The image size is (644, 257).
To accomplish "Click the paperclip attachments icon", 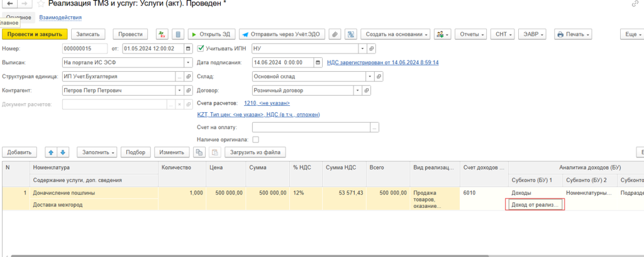I will [335, 34].
